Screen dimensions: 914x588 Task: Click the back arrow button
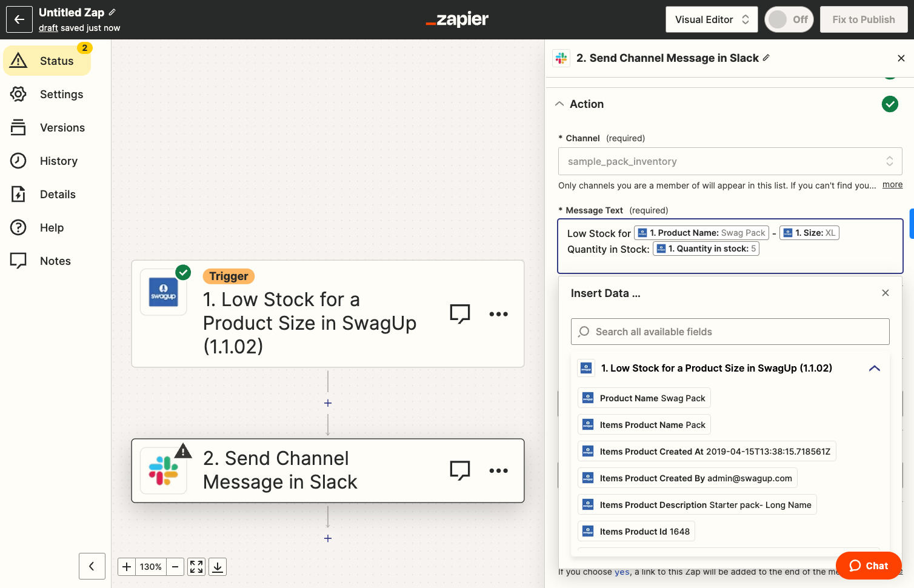[19, 19]
